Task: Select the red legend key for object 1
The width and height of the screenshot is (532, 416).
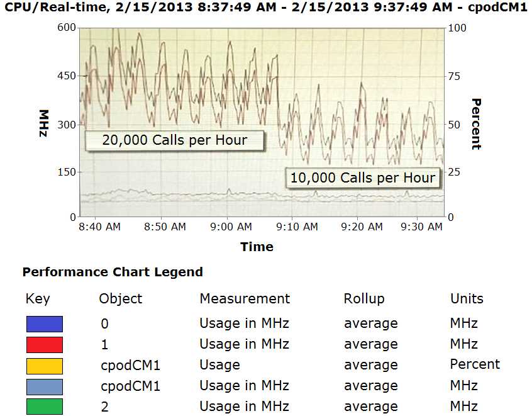Action: [x=44, y=344]
